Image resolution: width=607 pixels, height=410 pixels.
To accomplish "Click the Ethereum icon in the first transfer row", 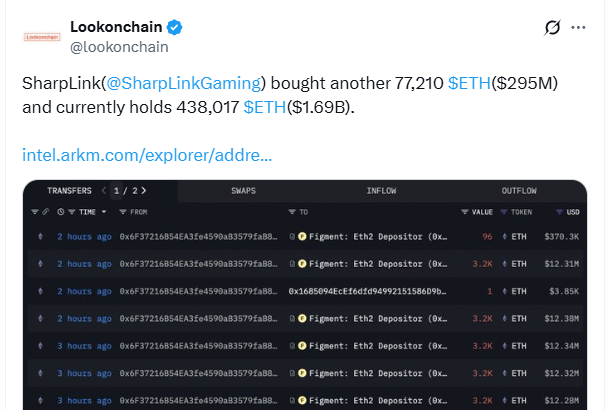I will 40,236.
